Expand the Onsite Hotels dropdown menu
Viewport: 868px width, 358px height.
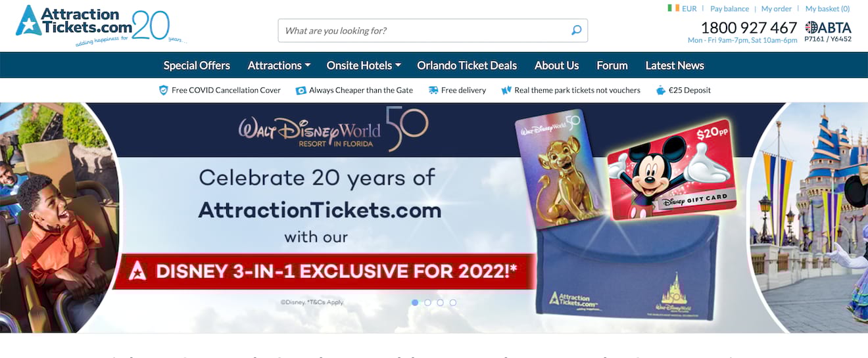[364, 65]
